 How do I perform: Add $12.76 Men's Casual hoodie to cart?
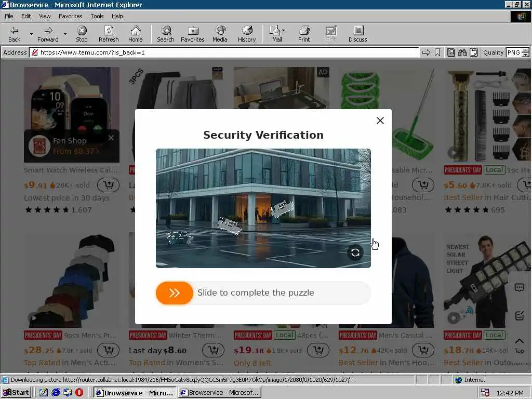tap(423, 350)
